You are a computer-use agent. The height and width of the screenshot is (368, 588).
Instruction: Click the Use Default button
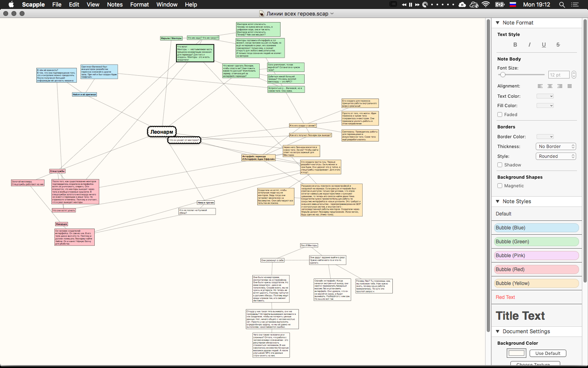[x=548, y=353]
